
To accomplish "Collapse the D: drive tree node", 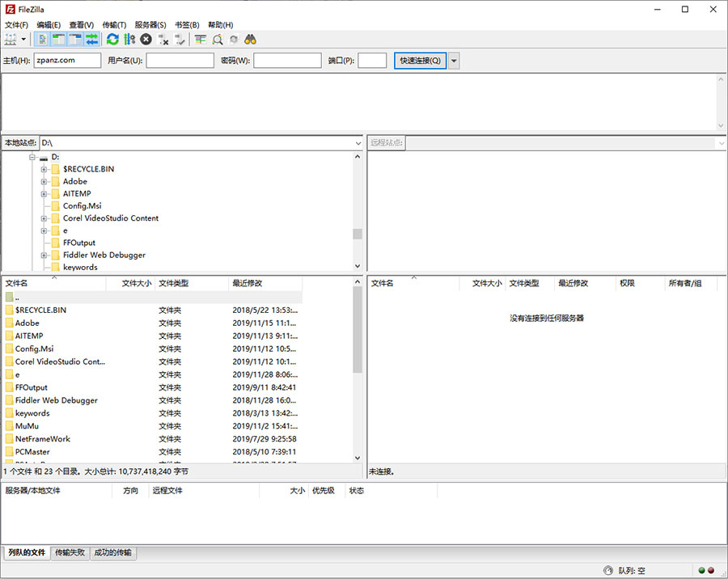I will point(32,157).
